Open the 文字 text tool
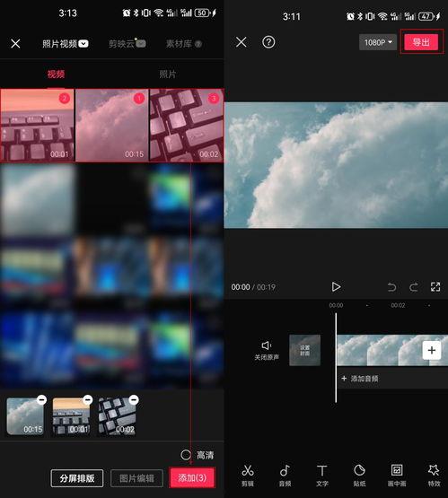Screen dimensions: 448x498 [x=322, y=476]
